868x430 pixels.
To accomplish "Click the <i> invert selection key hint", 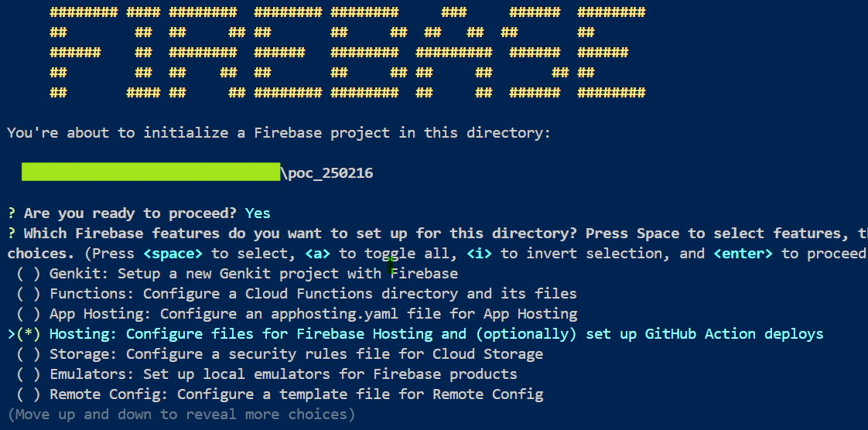I will pyautogui.click(x=480, y=254).
